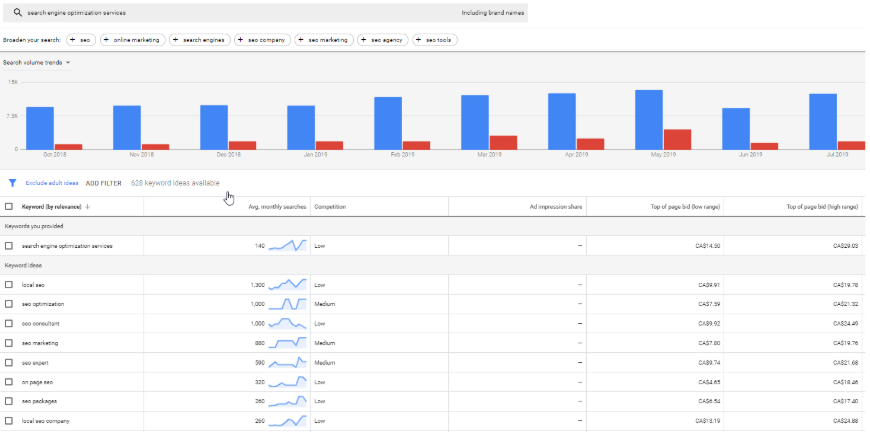Check the 'seo optimization' row checkbox
This screenshot has height=434, width=870.
tap(8, 304)
